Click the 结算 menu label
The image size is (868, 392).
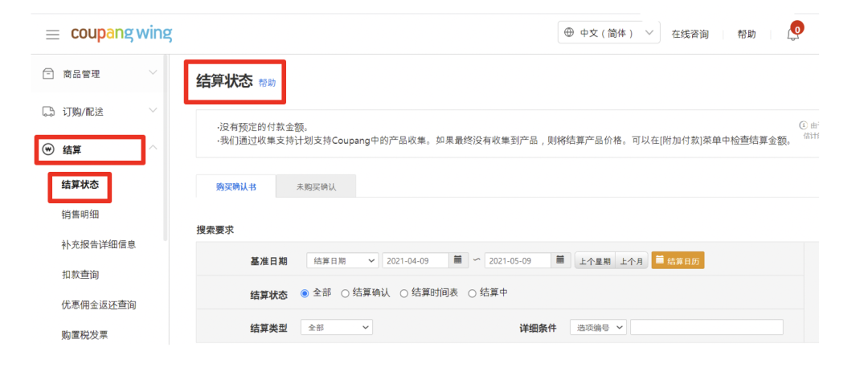pyautogui.click(x=72, y=150)
